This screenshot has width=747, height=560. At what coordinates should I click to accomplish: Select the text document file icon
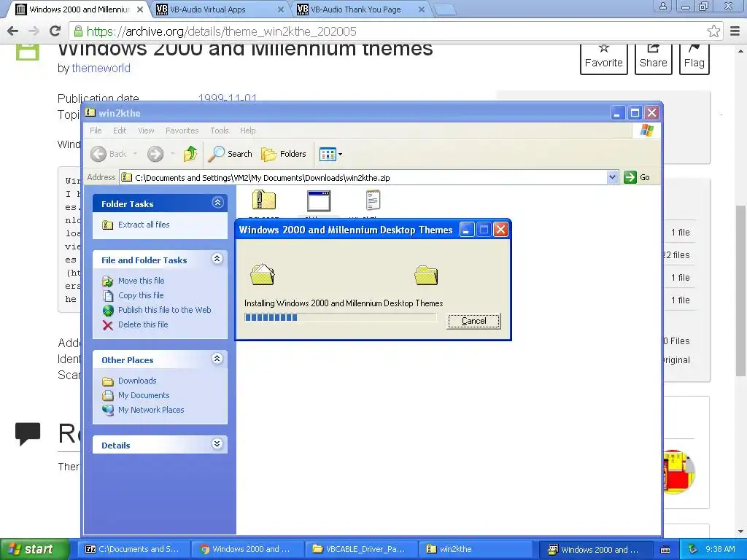(373, 200)
